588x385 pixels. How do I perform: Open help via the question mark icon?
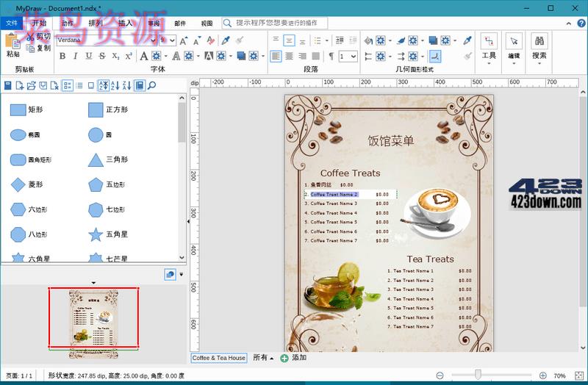581,24
